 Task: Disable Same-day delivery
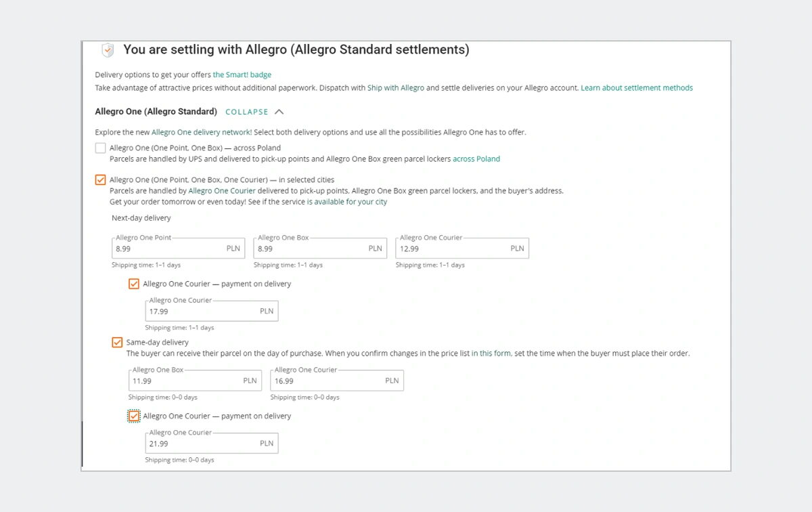117,342
